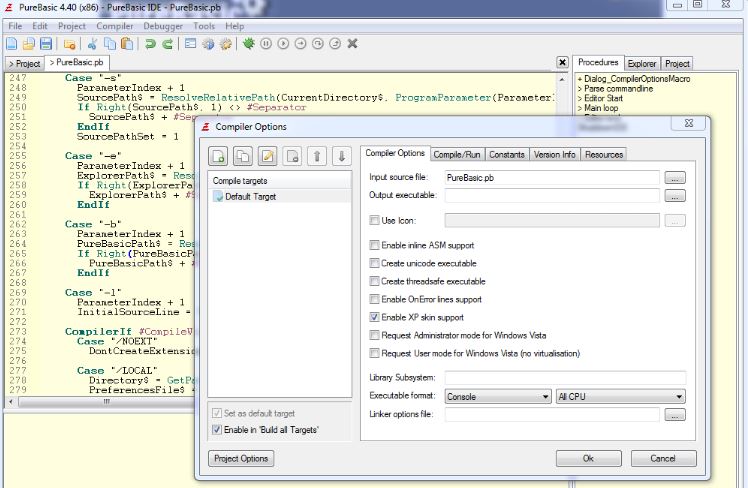Kill the program with X icon
Screen dimensions: 748x488
point(353,44)
